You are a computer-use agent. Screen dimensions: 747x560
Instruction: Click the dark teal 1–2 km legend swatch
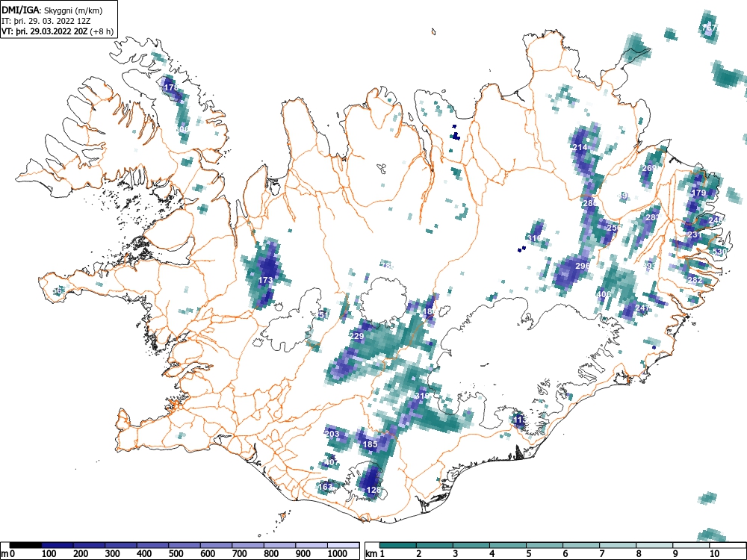pyautogui.click(x=398, y=545)
